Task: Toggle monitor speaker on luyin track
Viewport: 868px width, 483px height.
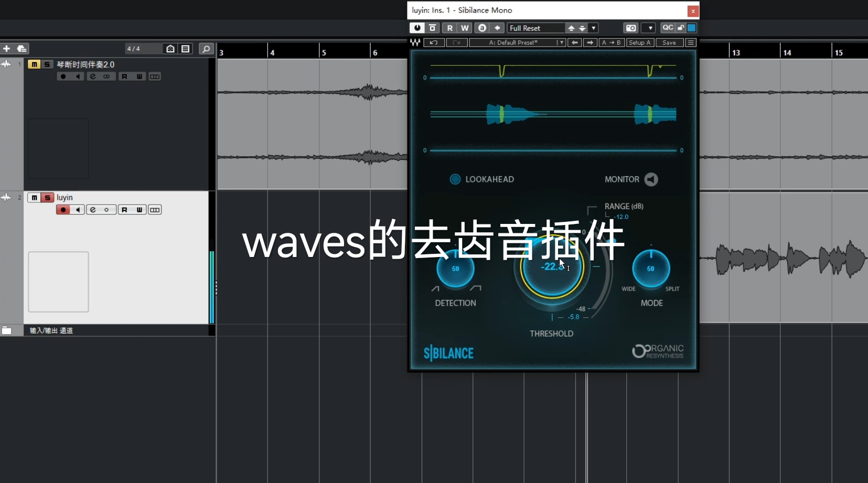Action: [78, 210]
